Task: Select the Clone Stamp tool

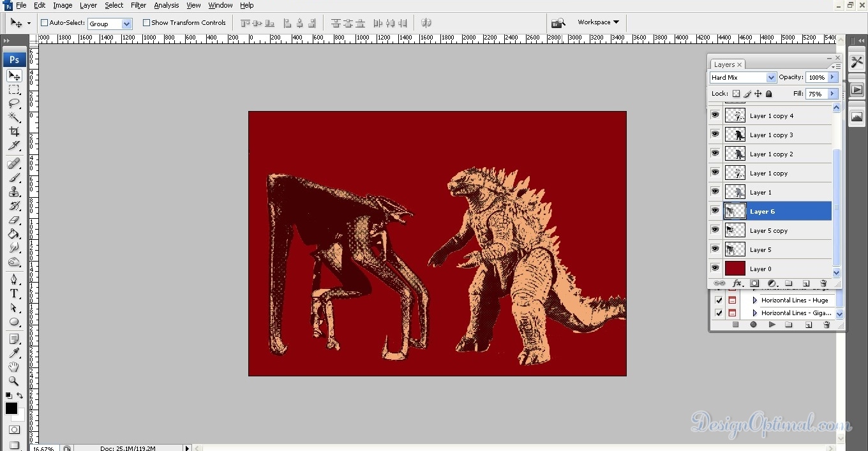Action: [x=14, y=191]
